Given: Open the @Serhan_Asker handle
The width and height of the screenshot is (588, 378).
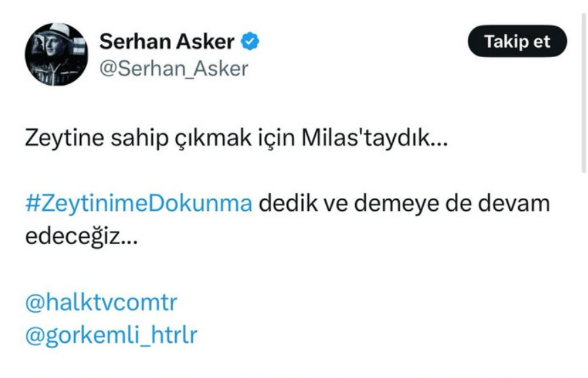Looking at the screenshot, I should [x=174, y=68].
